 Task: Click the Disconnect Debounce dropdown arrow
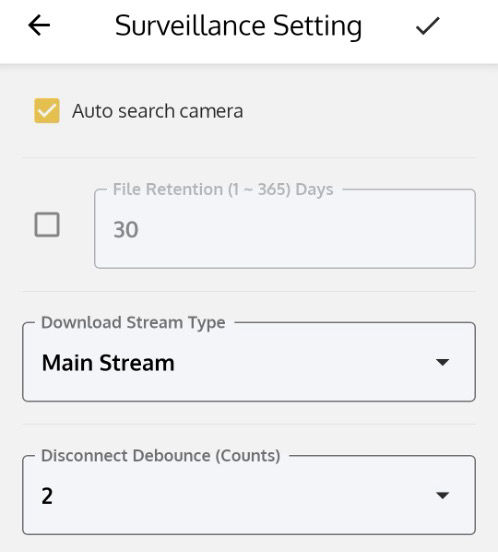(442, 495)
